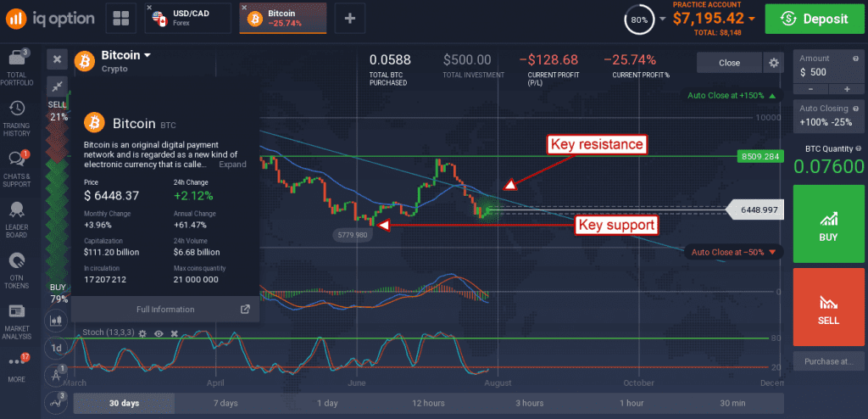The height and width of the screenshot is (419, 868).
Task: Open the drawing tools compass icon
Action: pyautogui.click(x=56, y=375)
